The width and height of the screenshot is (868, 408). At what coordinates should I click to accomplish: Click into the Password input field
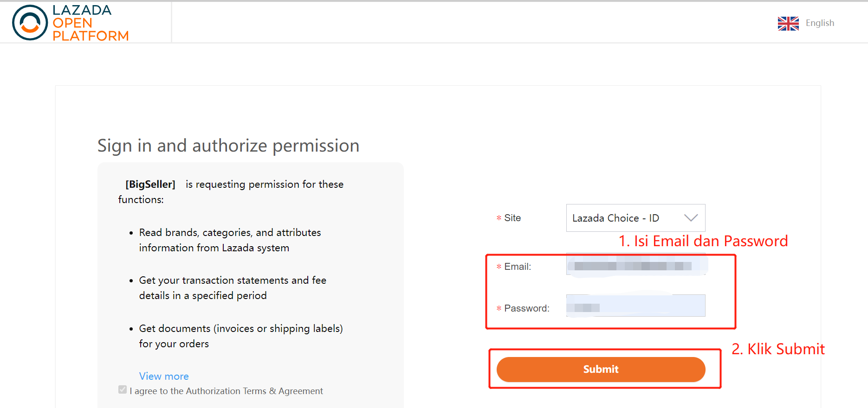[635, 306]
